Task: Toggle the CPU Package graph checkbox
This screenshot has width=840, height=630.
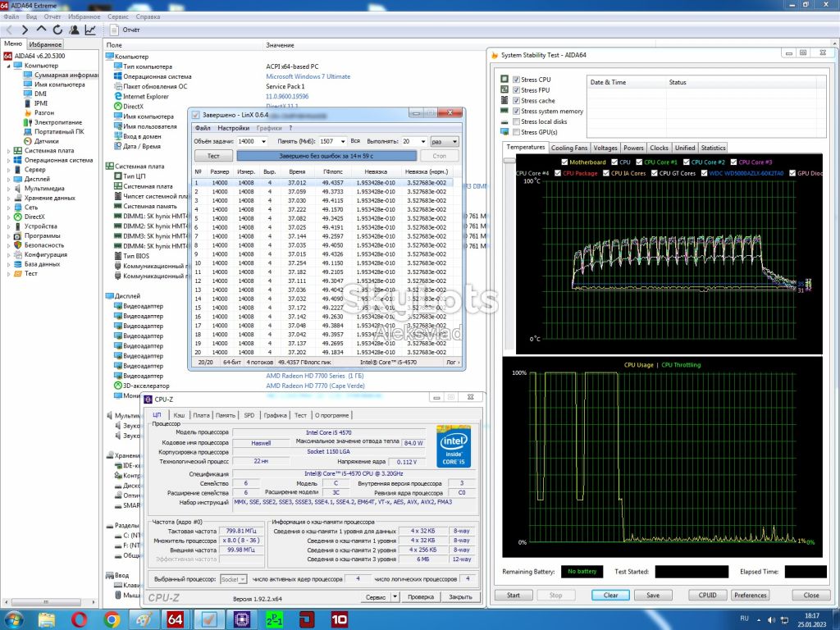Action: 558,173
